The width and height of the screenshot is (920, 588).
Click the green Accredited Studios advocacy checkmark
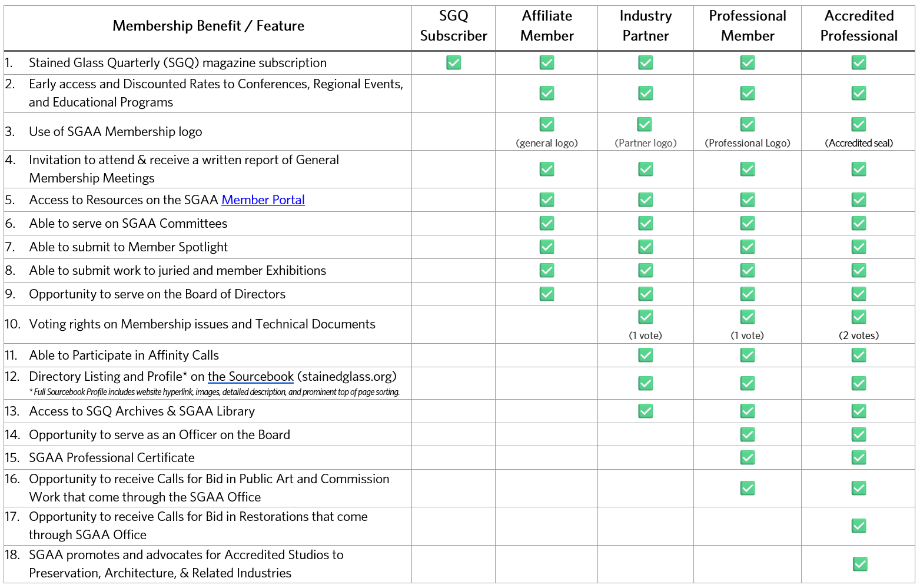[x=858, y=564]
